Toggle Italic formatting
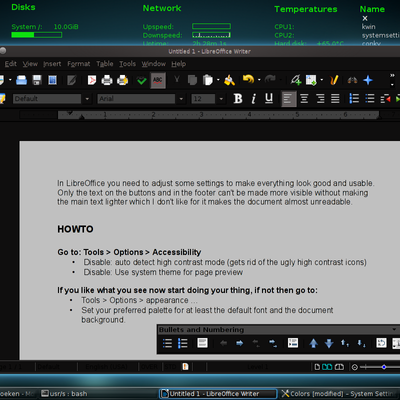This screenshot has width=400, height=400. (x=254, y=99)
